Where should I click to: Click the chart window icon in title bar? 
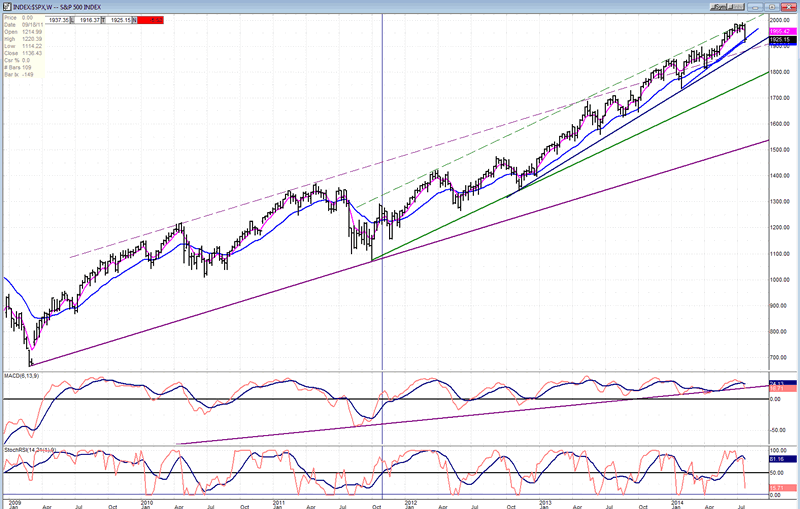[8, 7]
